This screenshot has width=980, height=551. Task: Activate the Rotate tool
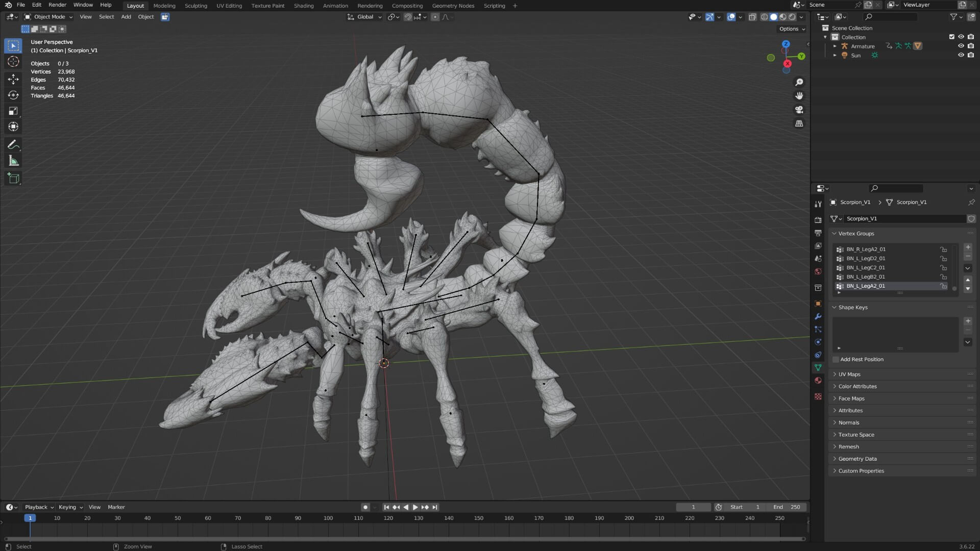13,95
